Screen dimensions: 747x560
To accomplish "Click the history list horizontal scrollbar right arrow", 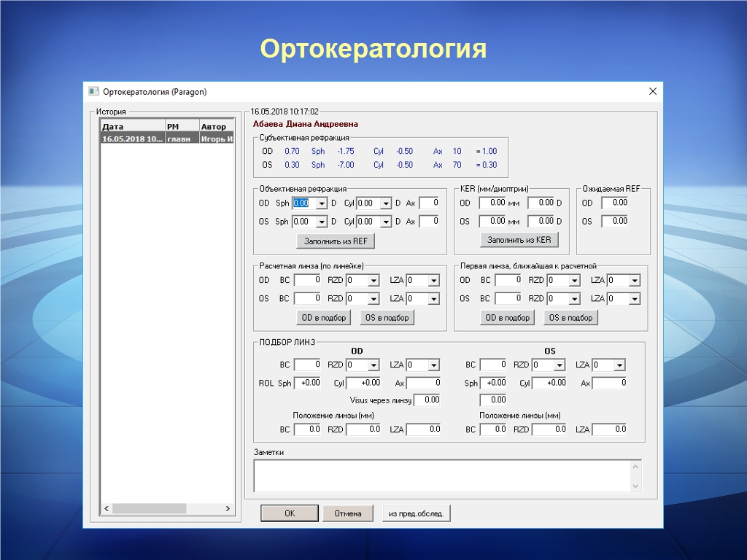I will pyautogui.click(x=228, y=508).
